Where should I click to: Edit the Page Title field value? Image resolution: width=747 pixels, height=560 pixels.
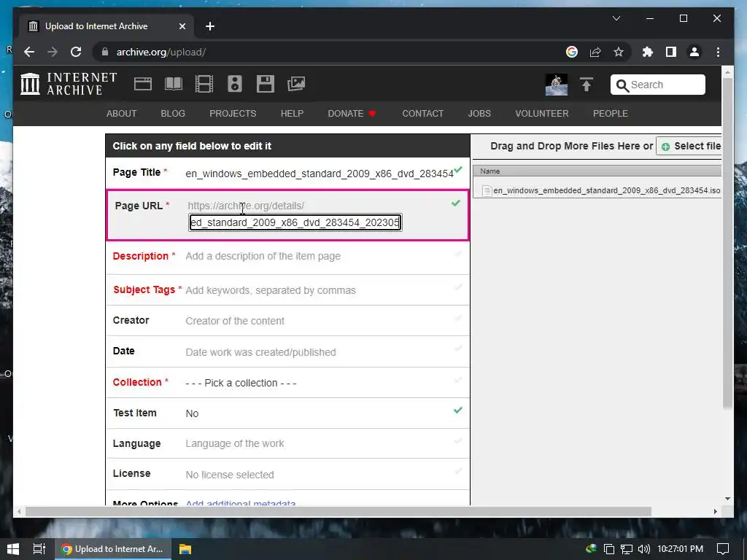pos(320,174)
